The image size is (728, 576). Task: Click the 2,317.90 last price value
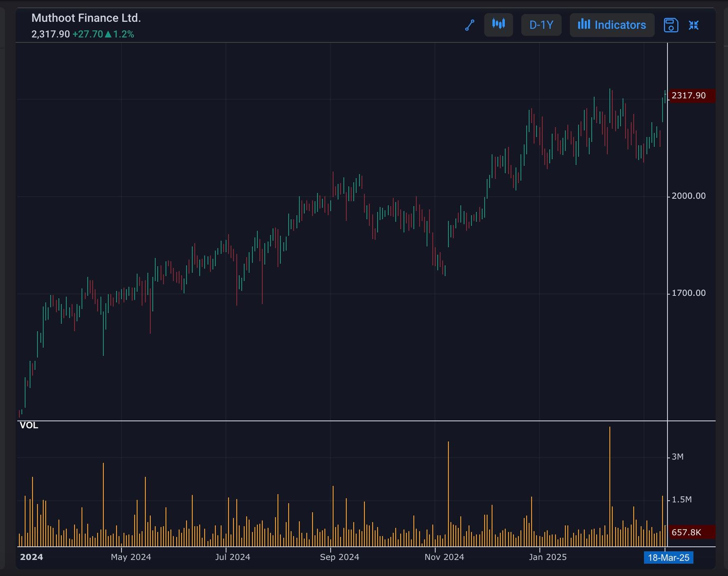click(x=51, y=34)
